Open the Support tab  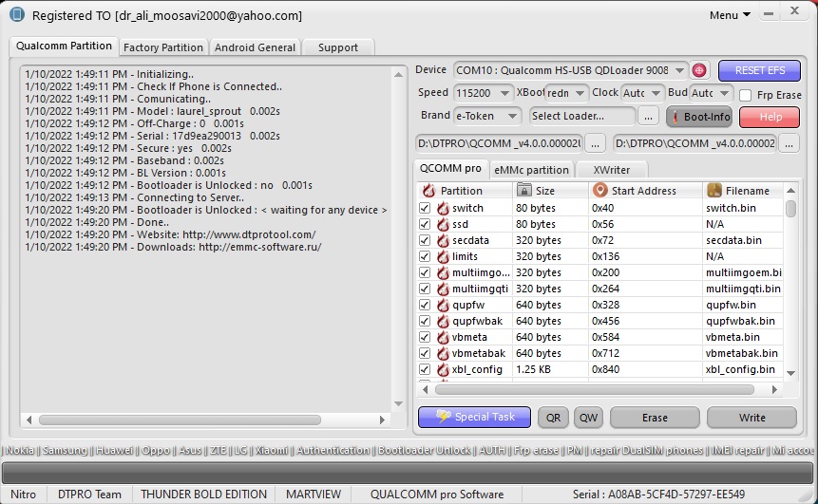tap(338, 47)
